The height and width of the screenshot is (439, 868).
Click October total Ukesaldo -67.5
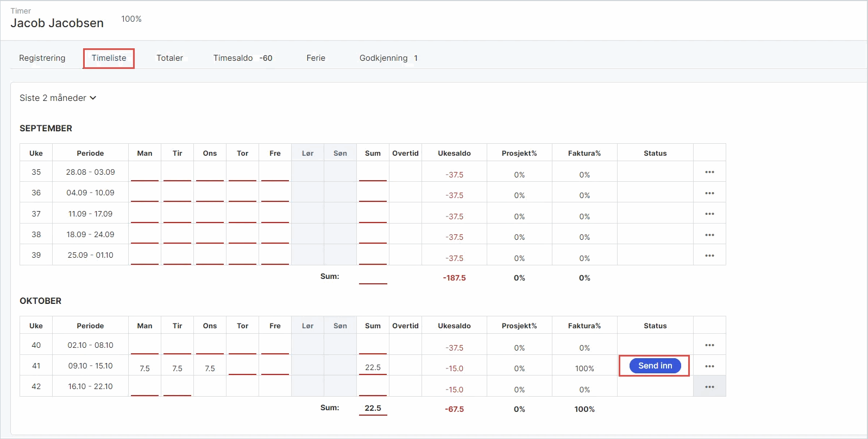pyautogui.click(x=454, y=409)
